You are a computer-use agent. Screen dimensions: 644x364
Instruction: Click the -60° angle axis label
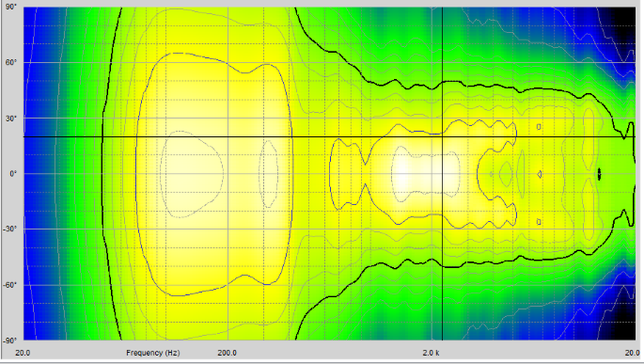9,285
